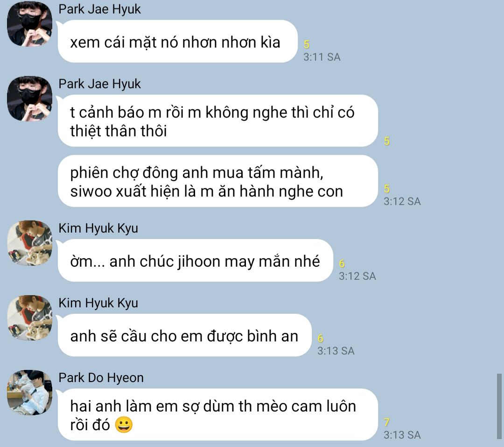Open Park Jae Hyuk's avatar on first message
The width and height of the screenshot is (504, 447).
coord(29,24)
